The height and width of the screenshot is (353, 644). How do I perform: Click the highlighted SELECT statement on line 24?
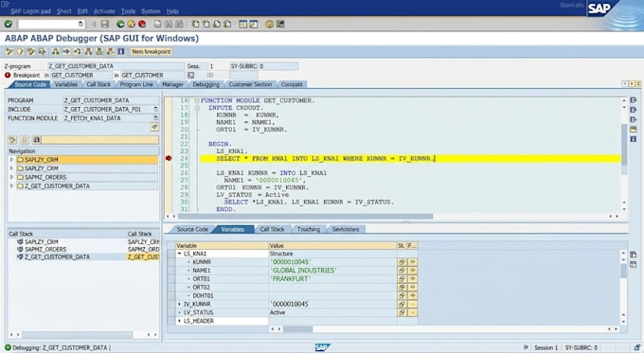pyautogui.click(x=411, y=158)
